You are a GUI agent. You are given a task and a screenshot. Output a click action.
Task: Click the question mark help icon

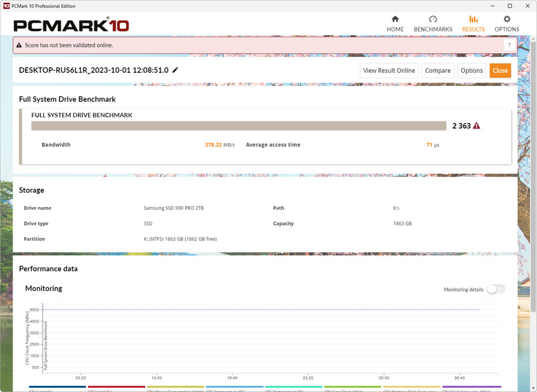[509, 45]
